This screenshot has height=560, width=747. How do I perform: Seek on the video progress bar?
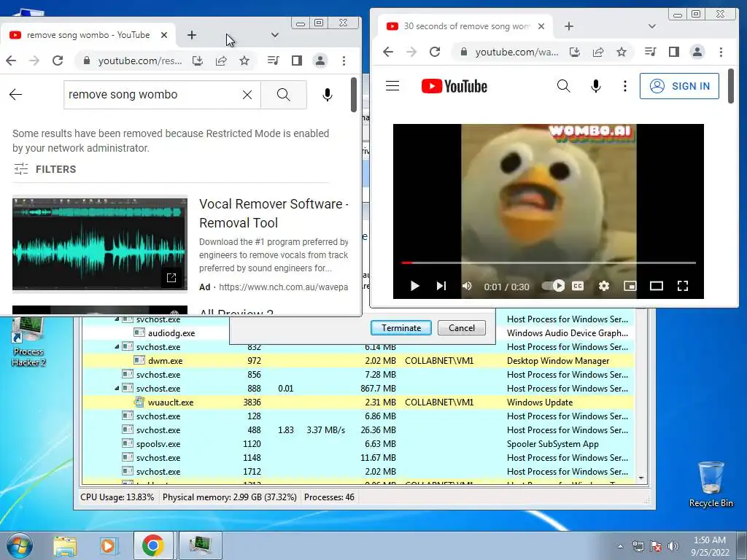[x=549, y=262]
